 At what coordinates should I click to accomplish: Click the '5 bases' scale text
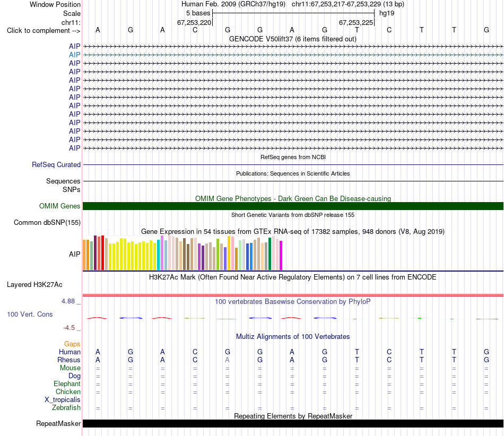[x=198, y=13]
